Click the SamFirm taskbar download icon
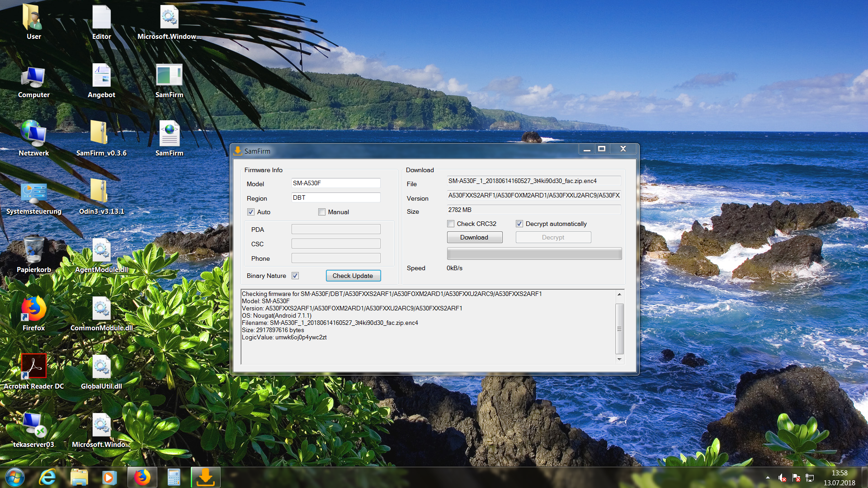The width and height of the screenshot is (868, 488). [x=206, y=478]
